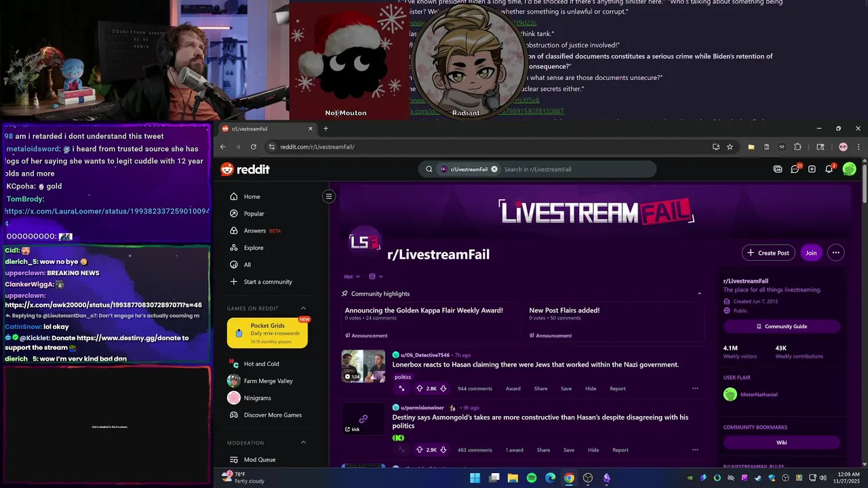Click the politics flair tag
The height and width of the screenshot is (488, 868).
pos(403,377)
